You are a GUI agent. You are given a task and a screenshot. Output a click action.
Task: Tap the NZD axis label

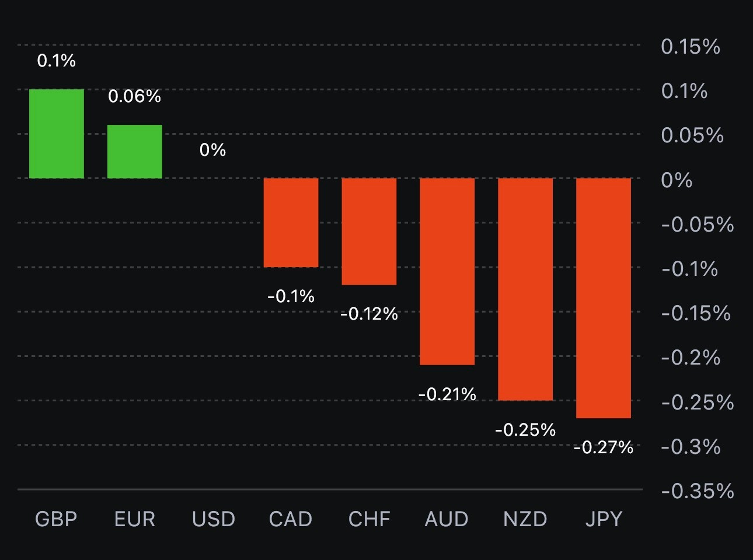[525, 519]
